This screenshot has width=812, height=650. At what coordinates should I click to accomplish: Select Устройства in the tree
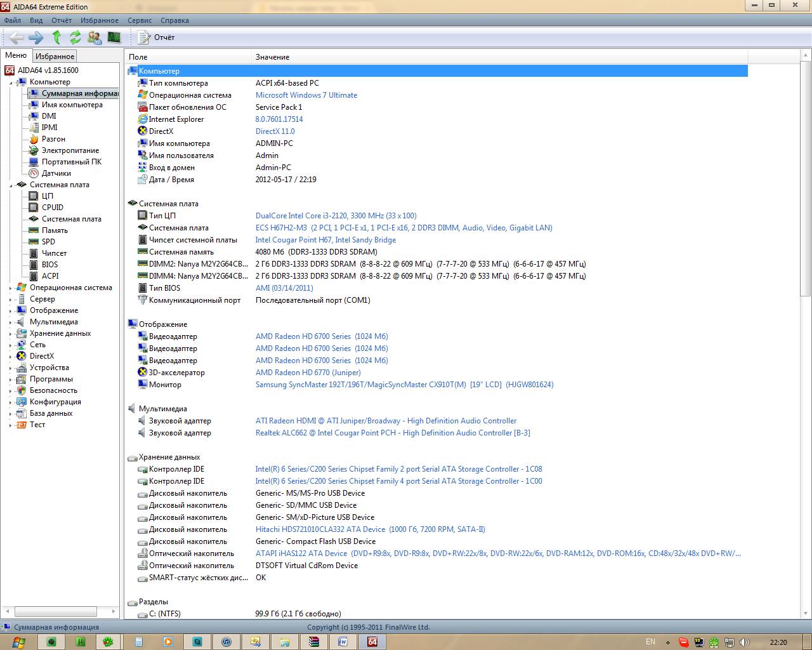point(49,368)
